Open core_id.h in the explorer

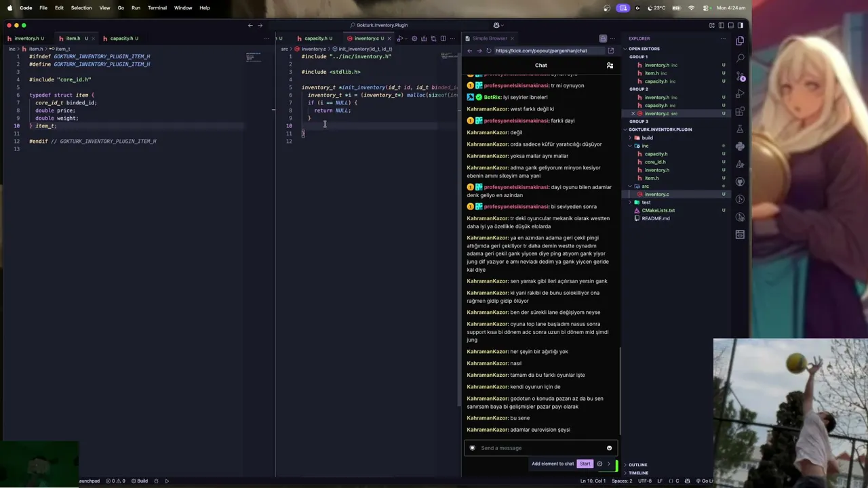[655, 162]
